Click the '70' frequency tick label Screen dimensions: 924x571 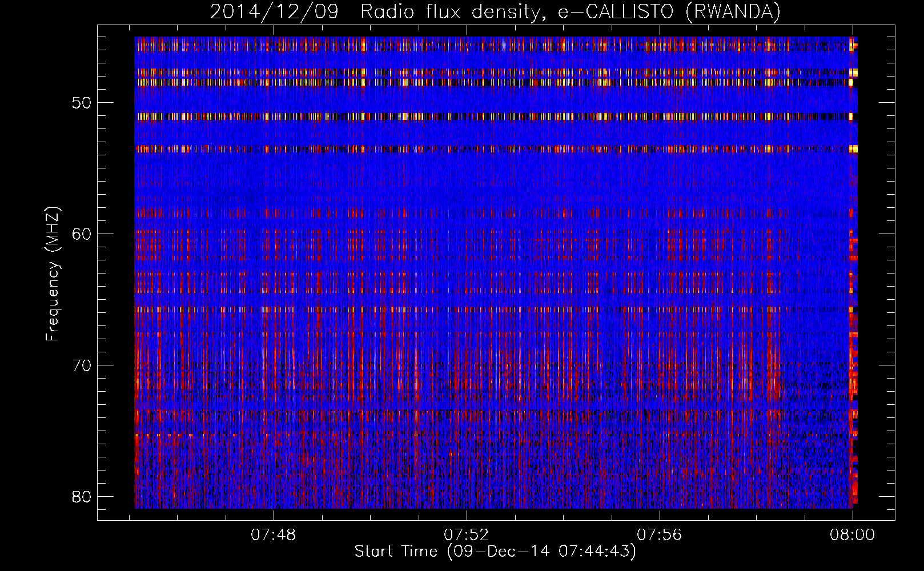(x=82, y=365)
